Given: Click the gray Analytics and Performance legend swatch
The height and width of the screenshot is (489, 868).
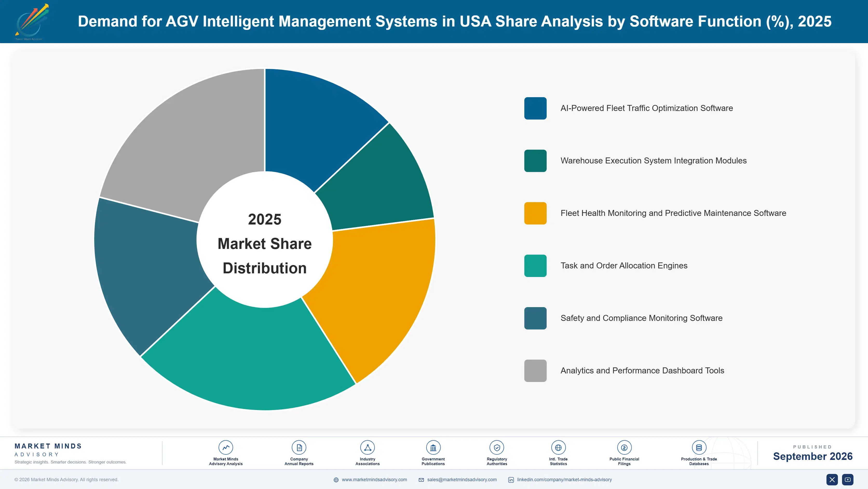Looking at the screenshot, I should click(x=535, y=371).
